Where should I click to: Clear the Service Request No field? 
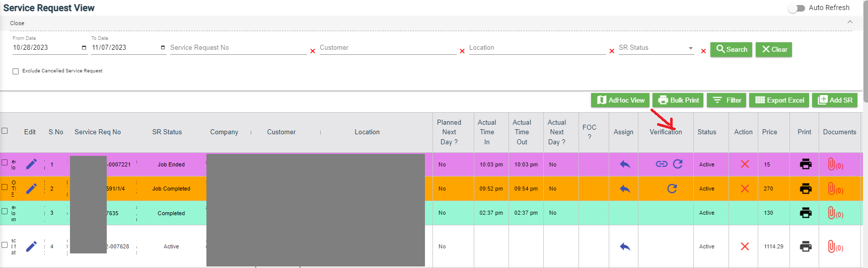pyautogui.click(x=313, y=51)
